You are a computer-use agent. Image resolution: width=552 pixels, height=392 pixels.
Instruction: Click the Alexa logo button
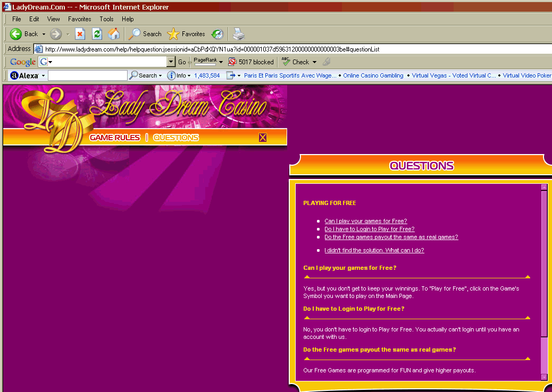coord(24,75)
